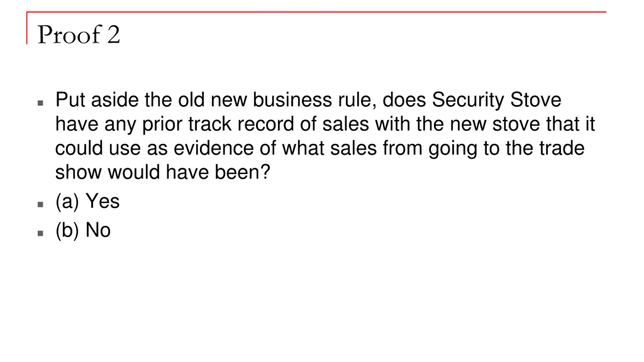The height and width of the screenshot is (362, 644).
Task: Click the red horizontal line above title
Action: point(316,12)
